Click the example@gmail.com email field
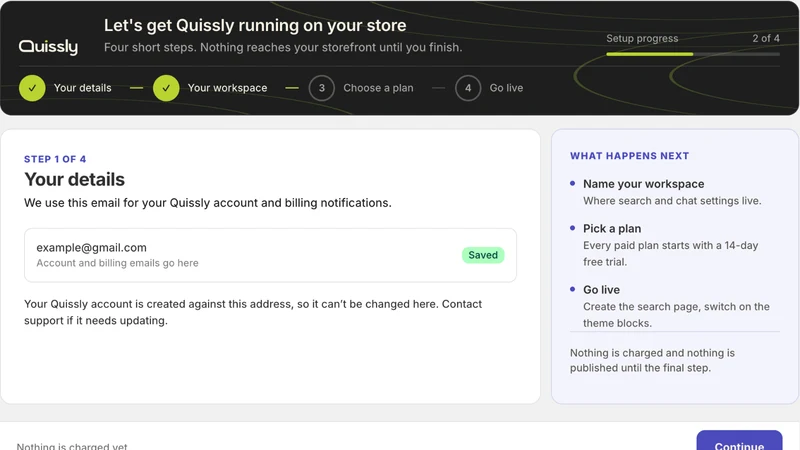This screenshot has height=450, width=800. [x=270, y=255]
